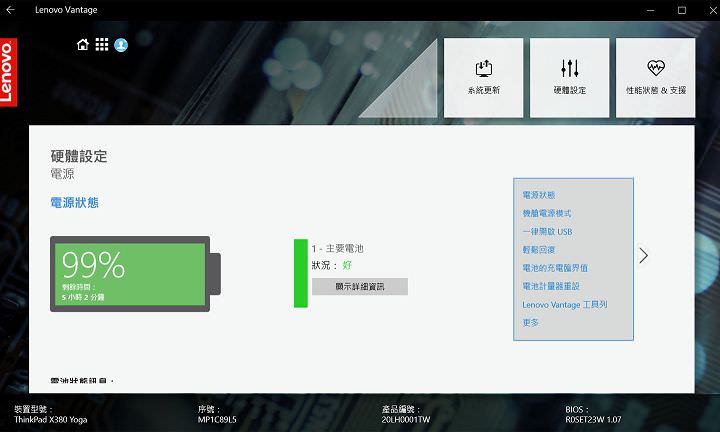Viewport: 720px width, 432px height.
Task: Open the apps grid icon
Action: click(x=102, y=45)
